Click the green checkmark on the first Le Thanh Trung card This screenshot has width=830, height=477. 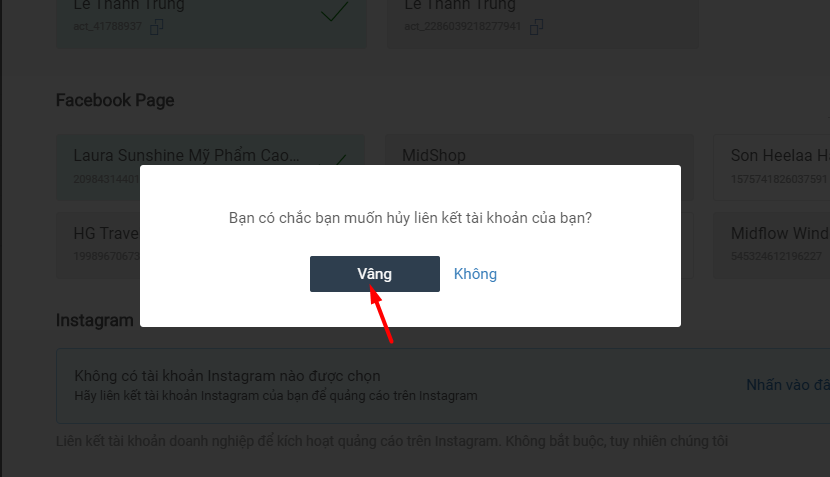(335, 11)
